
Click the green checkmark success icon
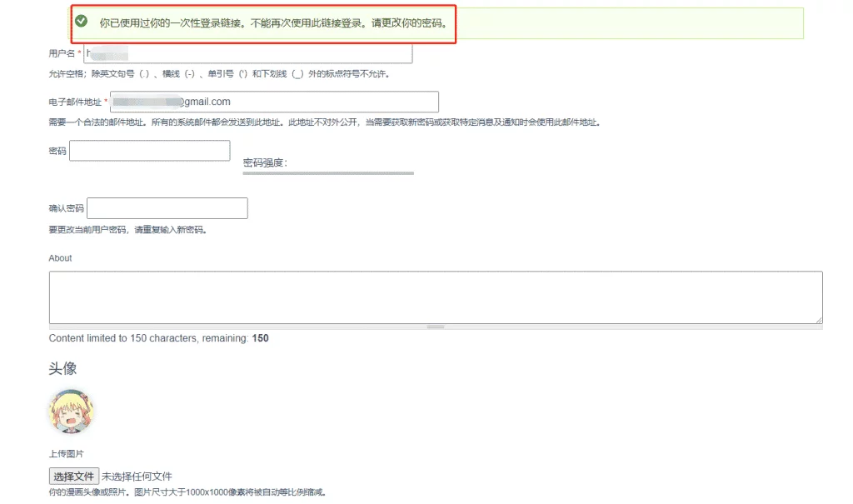[81, 21]
